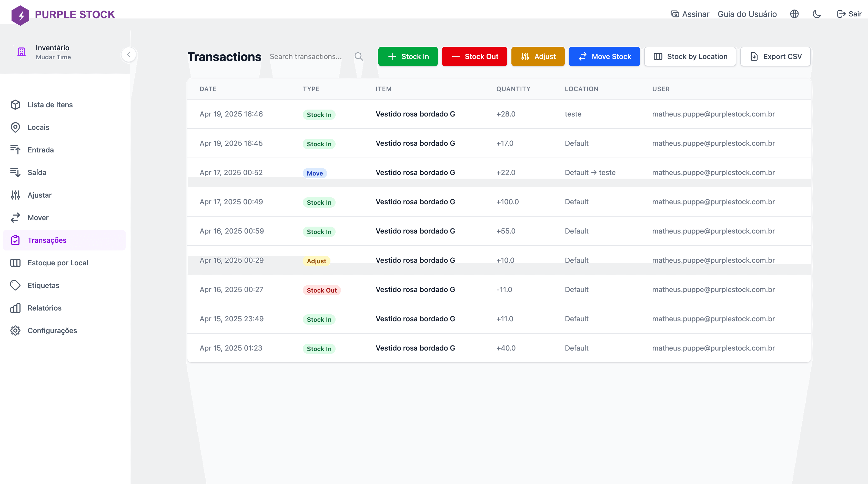Open Configurações settings gear
The height and width of the screenshot is (484, 868).
point(52,331)
